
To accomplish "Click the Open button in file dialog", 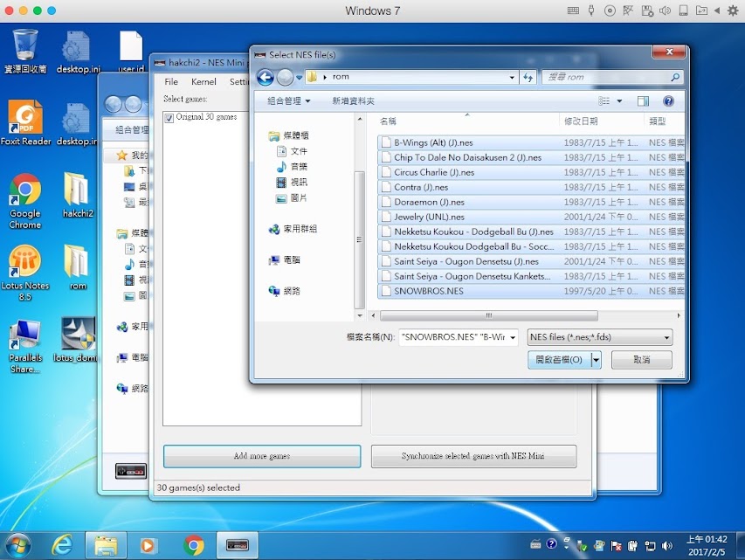I will click(559, 360).
